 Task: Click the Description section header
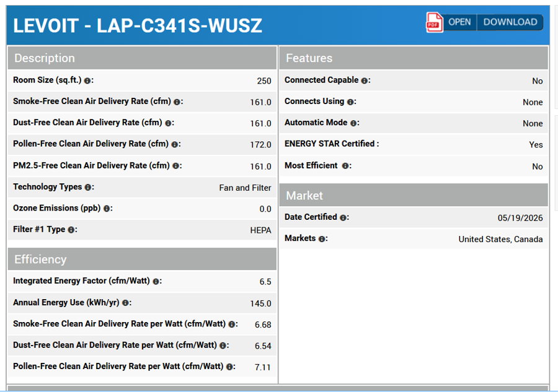142,58
